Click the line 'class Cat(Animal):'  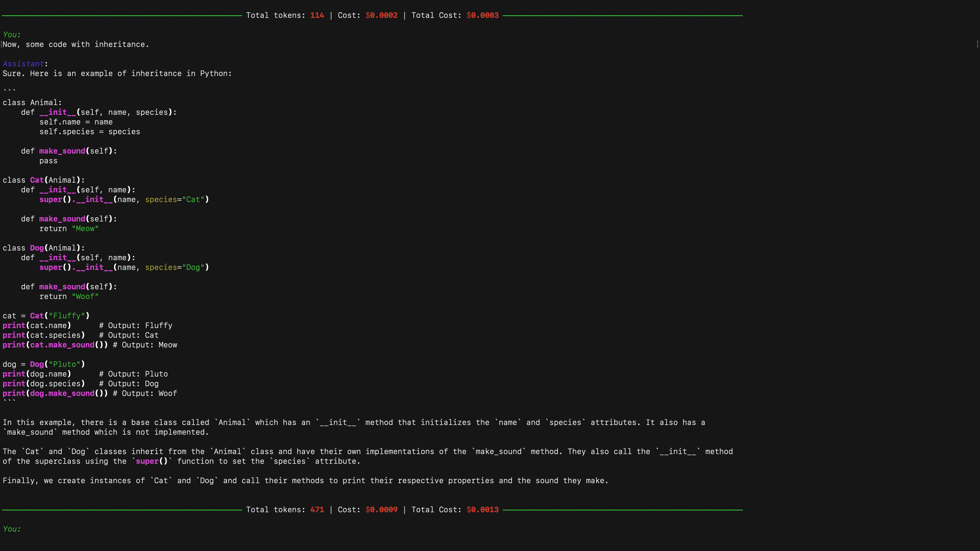(44, 180)
